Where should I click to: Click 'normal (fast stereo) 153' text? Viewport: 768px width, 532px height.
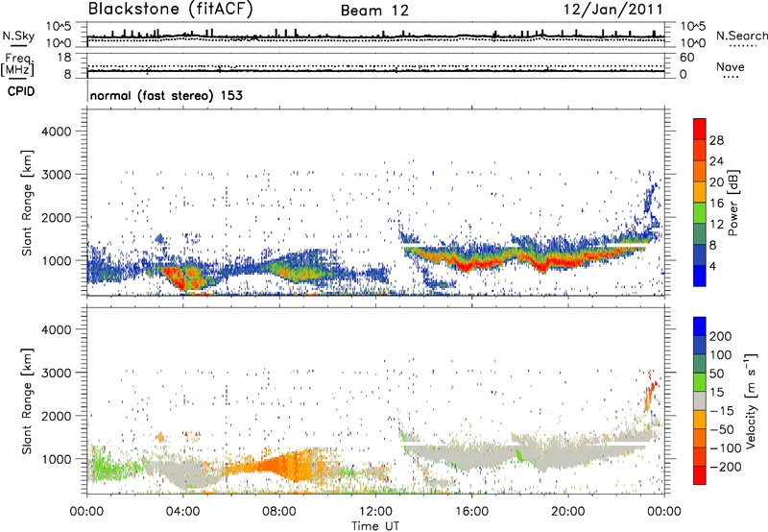(166, 95)
